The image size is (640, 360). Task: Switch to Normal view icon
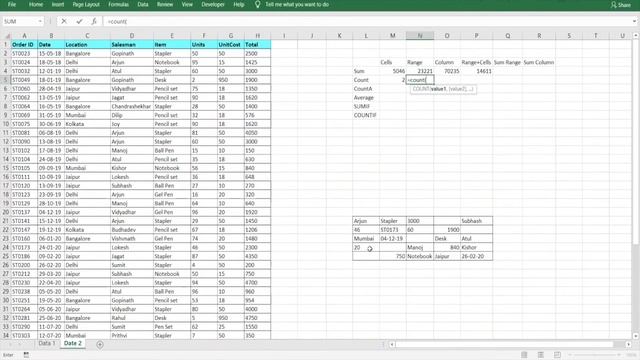coord(524,355)
